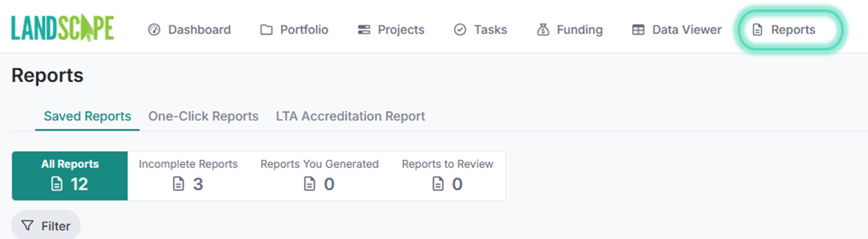Viewport: 868px width, 239px height.
Task: Open the Projects menu item
Action: pos(401,30)
